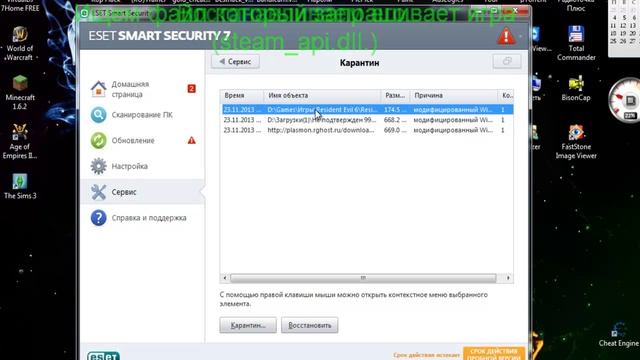Sort by the Имя объекта column header

[x=322, y=96]
